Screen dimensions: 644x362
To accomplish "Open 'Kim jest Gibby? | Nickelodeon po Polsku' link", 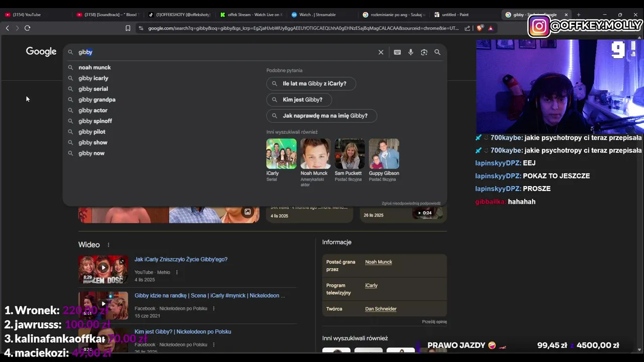I will (183, 332).
